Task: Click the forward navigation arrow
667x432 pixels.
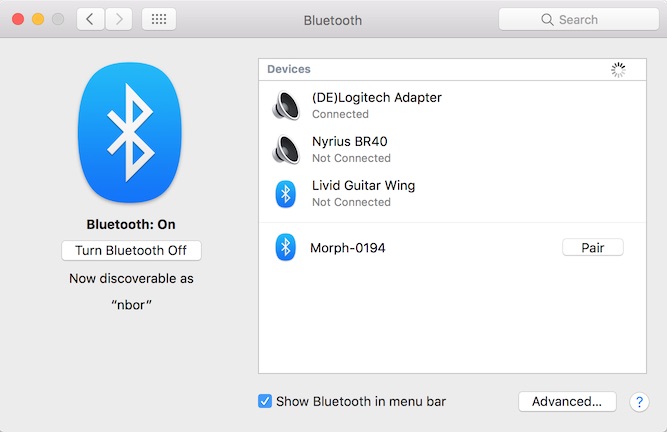Action: (x=119, y=19)
